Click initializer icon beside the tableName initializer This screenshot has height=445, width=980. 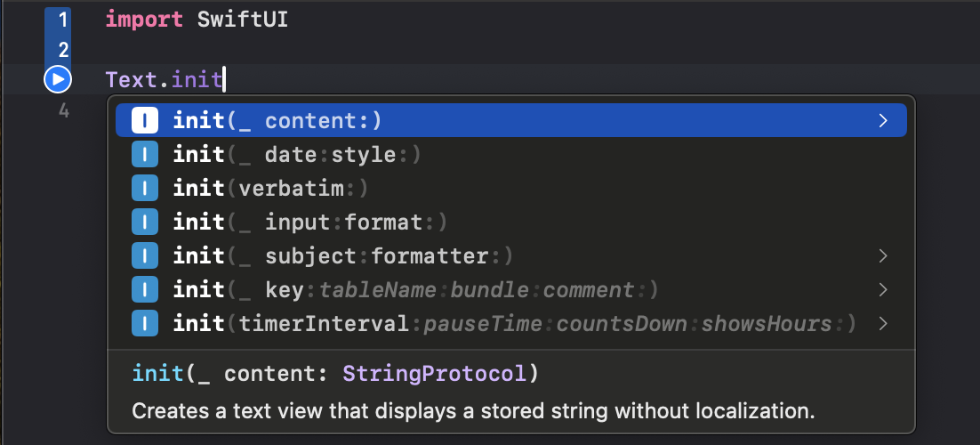click(x=145, y=290)
